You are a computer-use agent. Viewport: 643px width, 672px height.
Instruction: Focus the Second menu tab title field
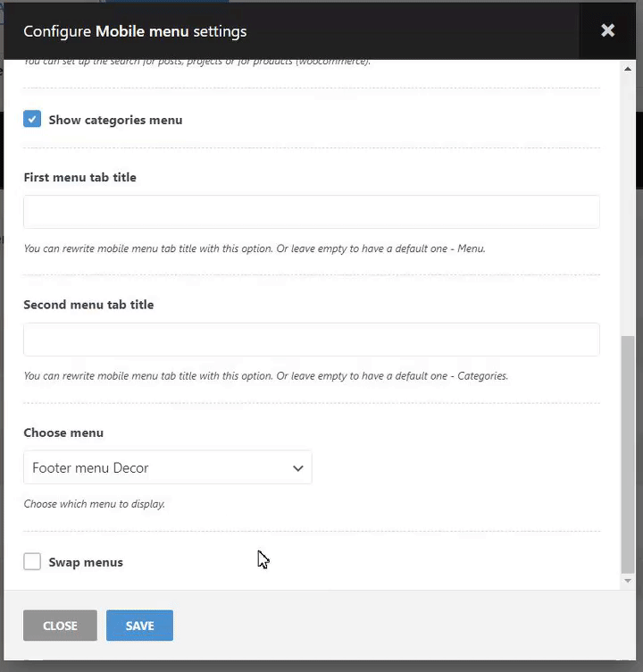coord(311,340)
